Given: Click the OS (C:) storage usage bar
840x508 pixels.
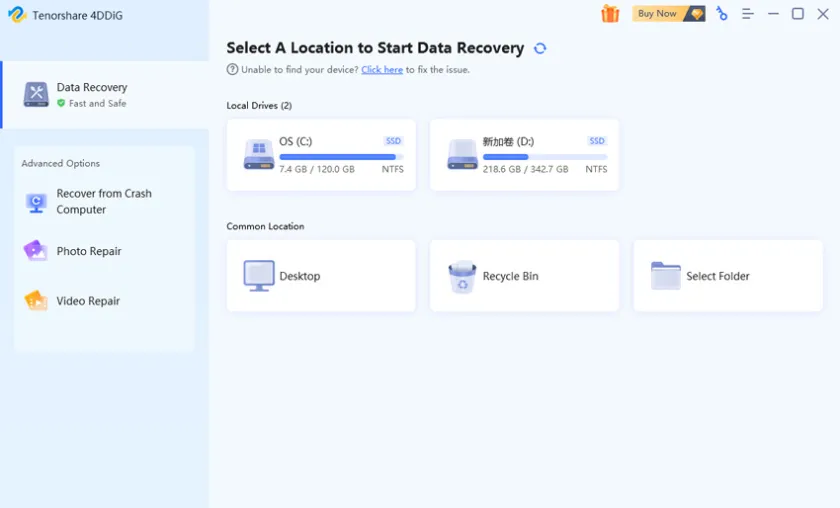Looking at the screenshot, I should pyautogui.click(x=340, y=157).
